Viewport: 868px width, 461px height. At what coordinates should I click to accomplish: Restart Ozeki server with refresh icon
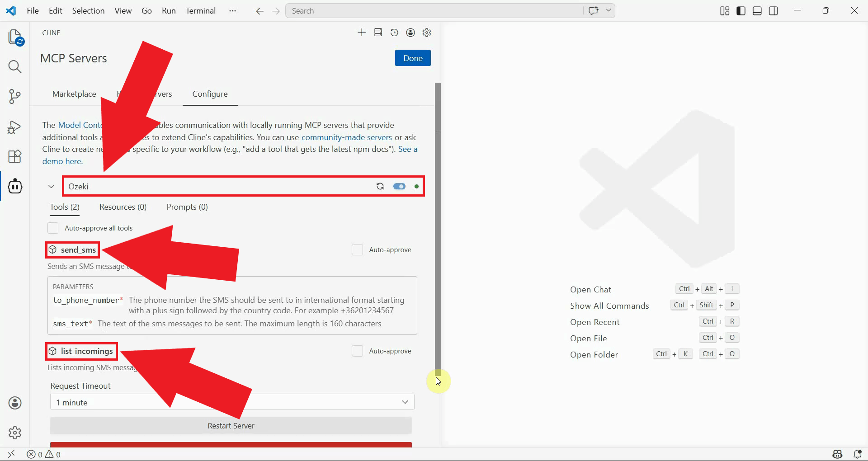[380, 186]
